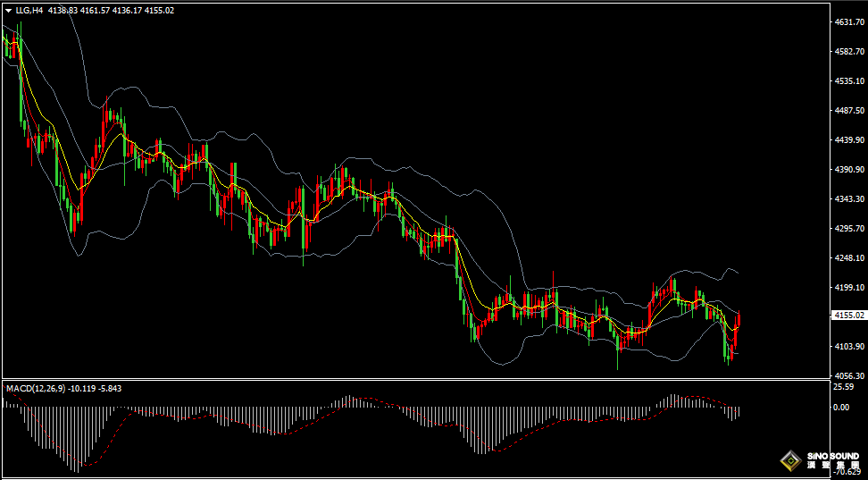Click the MACD signal value -5.843
Image resolution: width=868 pixels, height=480 pixels.
(x=110, y=389)
